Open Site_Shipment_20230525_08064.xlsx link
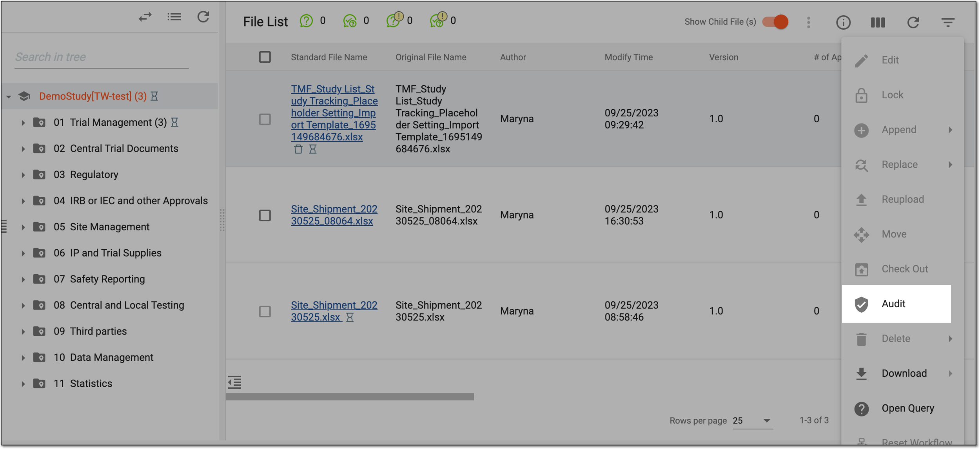The image size is (980, 449). 334,215
